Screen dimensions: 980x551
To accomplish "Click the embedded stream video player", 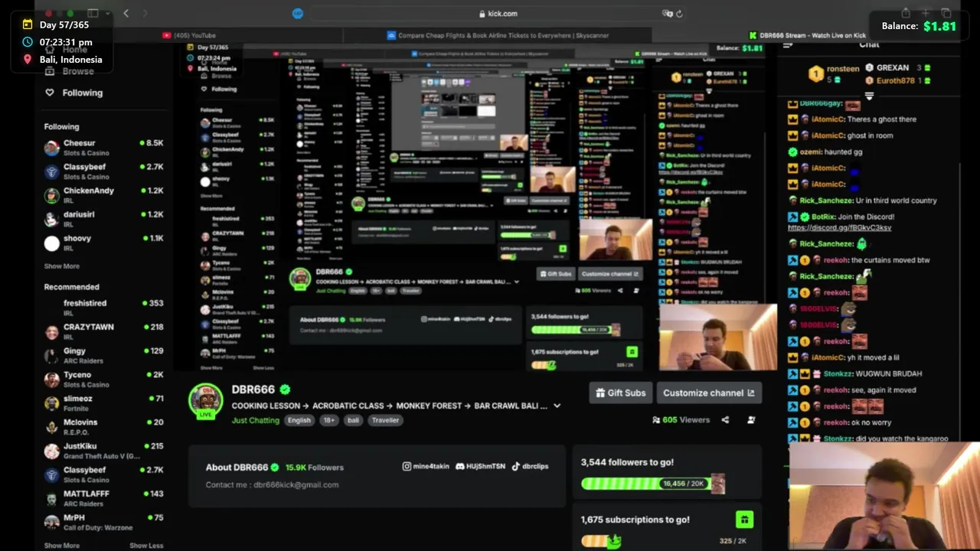I will coord(475,207).
